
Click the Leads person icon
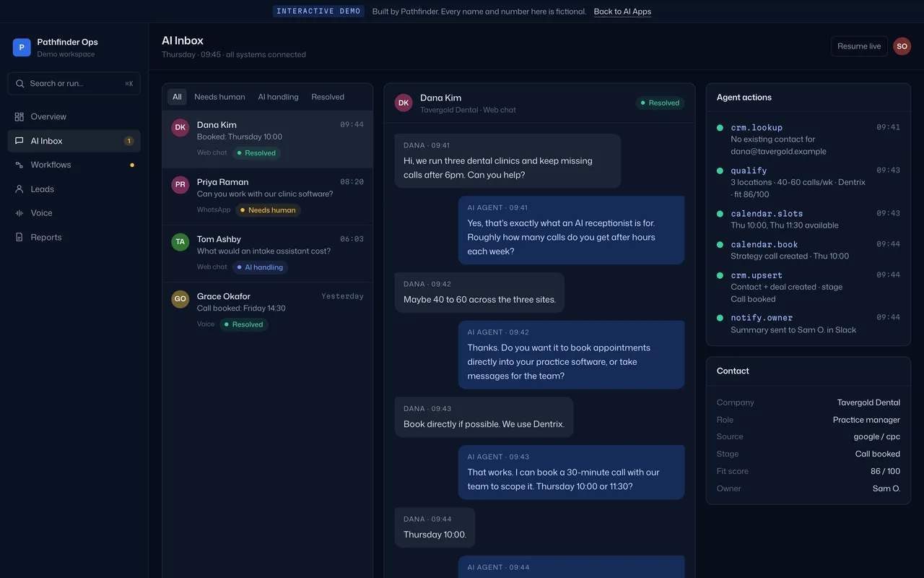pos(19,189)
